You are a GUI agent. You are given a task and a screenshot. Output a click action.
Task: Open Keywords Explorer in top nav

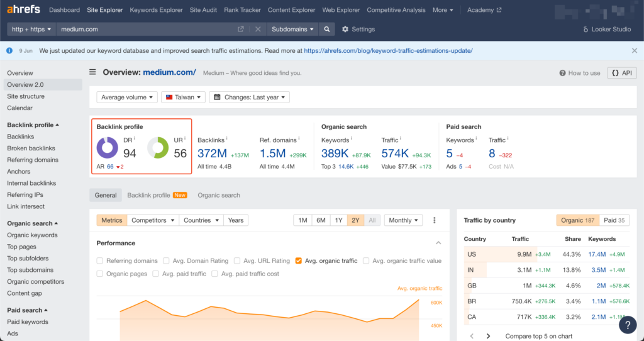(156, 10)
